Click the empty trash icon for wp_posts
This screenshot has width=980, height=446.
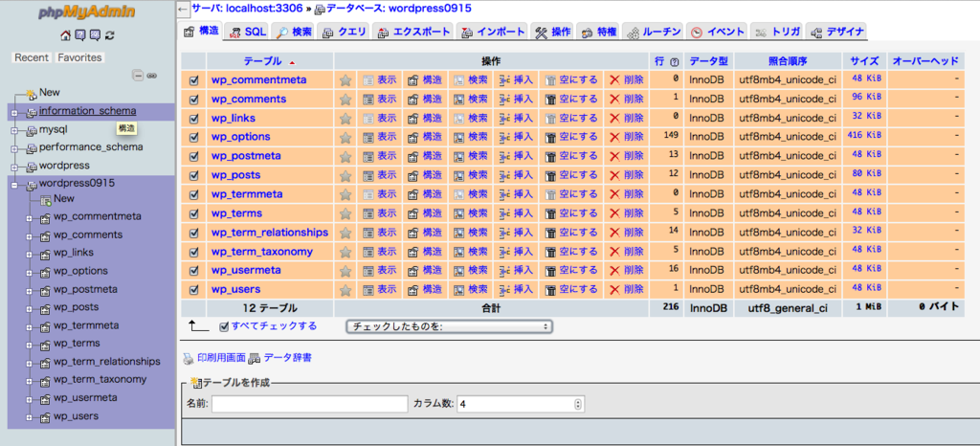(x=550, y=175)
